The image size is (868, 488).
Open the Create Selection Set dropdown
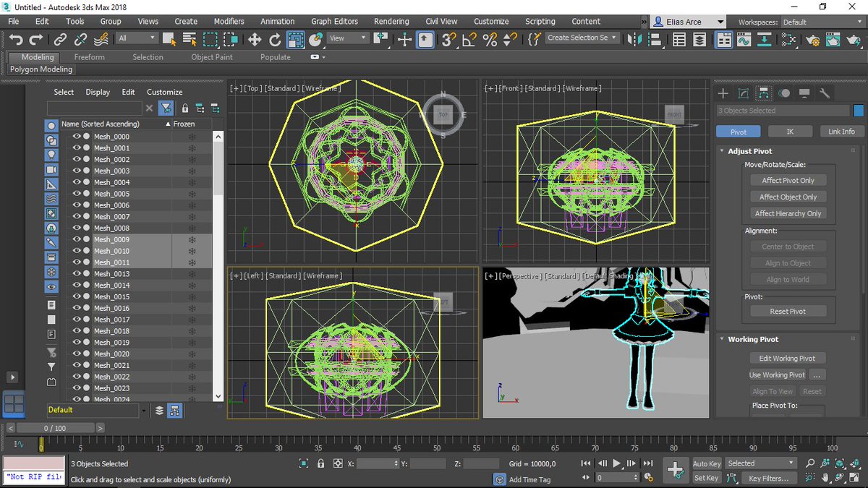[582, 38]
